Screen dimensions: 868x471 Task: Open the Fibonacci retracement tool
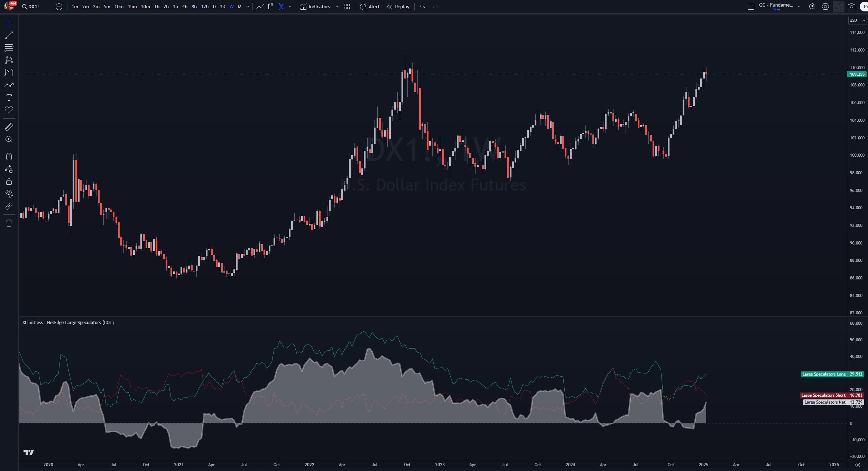point(9,48)
